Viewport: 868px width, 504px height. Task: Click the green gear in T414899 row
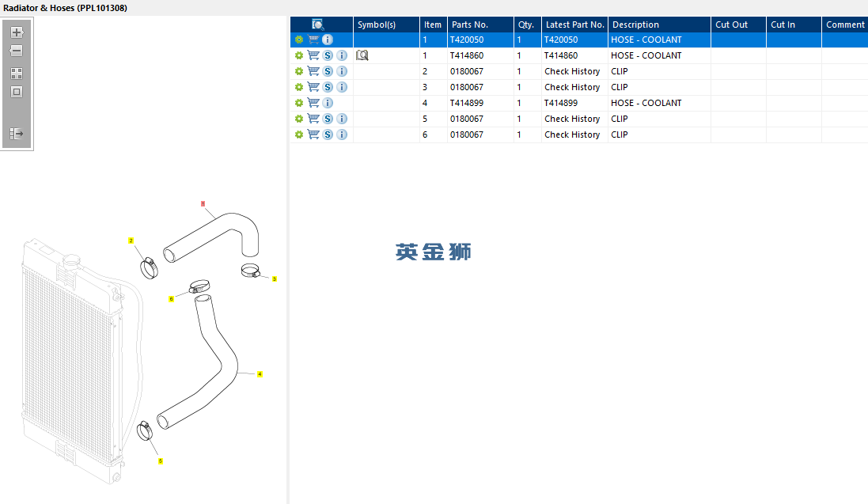[299, 103]
